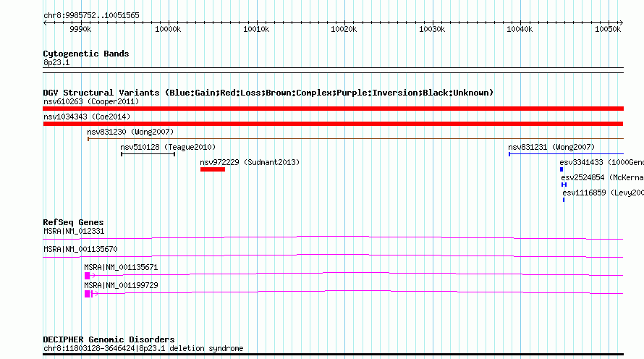Click the 10030k ruler tick label
This screenshot has height=359, width=644.
click(432, 29)
